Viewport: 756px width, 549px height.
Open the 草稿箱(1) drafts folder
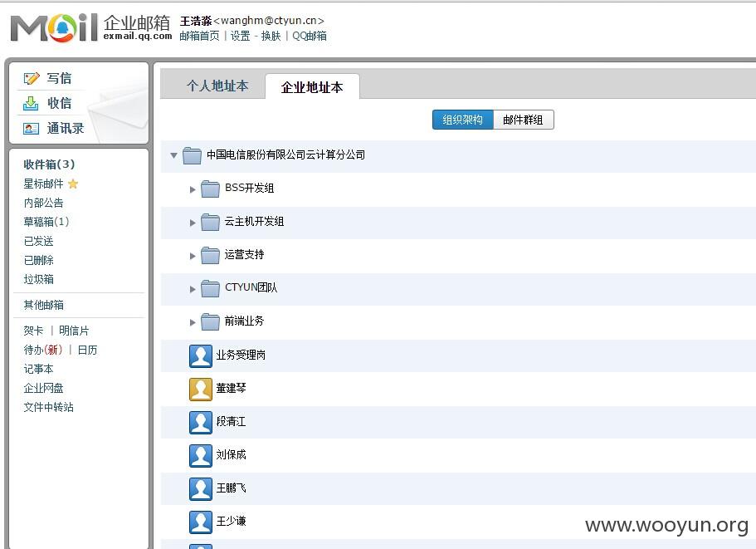(x=46, y=222)
